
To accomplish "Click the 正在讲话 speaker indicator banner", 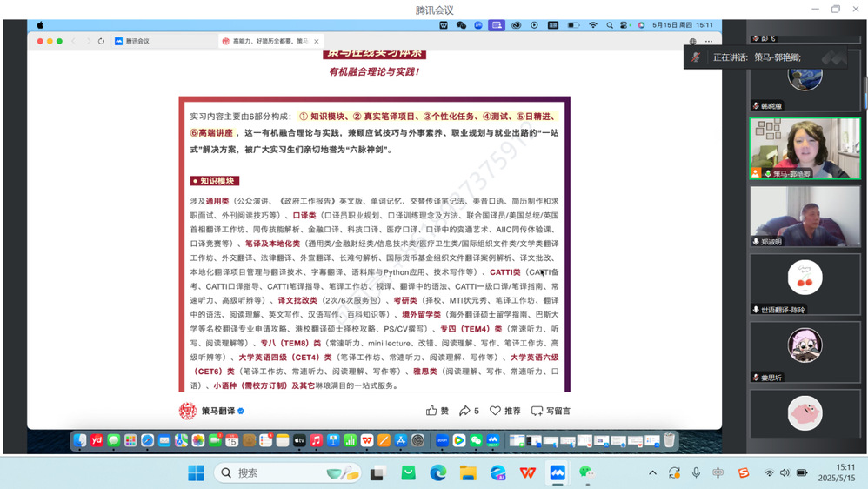I will 765,57.
